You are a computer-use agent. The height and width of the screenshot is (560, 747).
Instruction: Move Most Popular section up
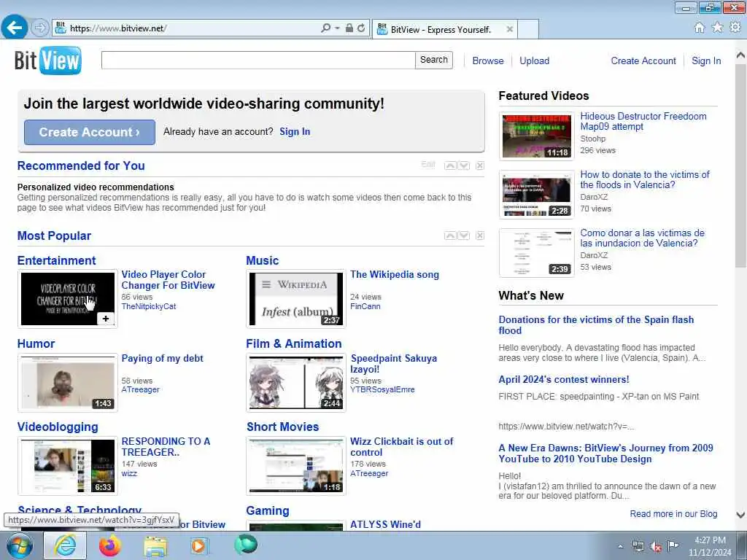[x=450, y=236]
